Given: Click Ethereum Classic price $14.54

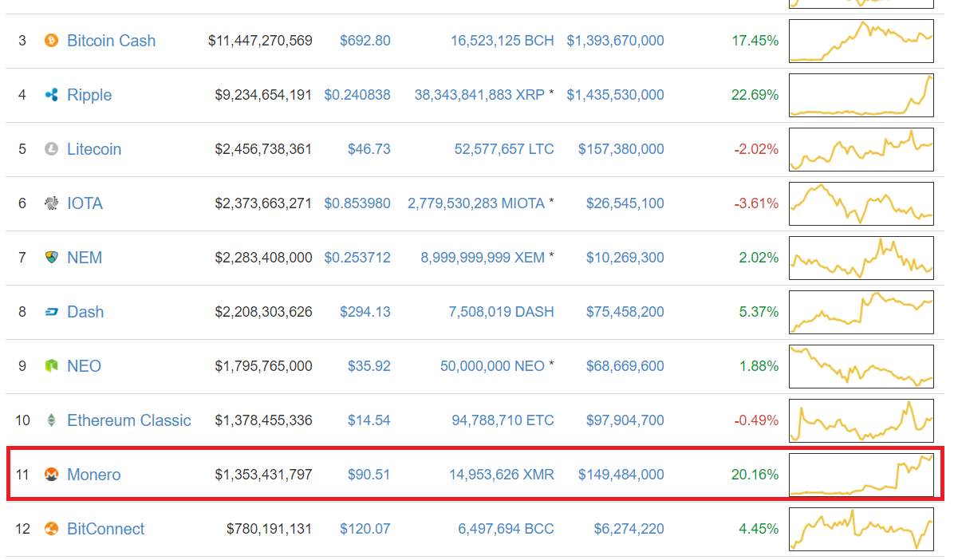Looking at the screenshot, I should coord(369,420).
